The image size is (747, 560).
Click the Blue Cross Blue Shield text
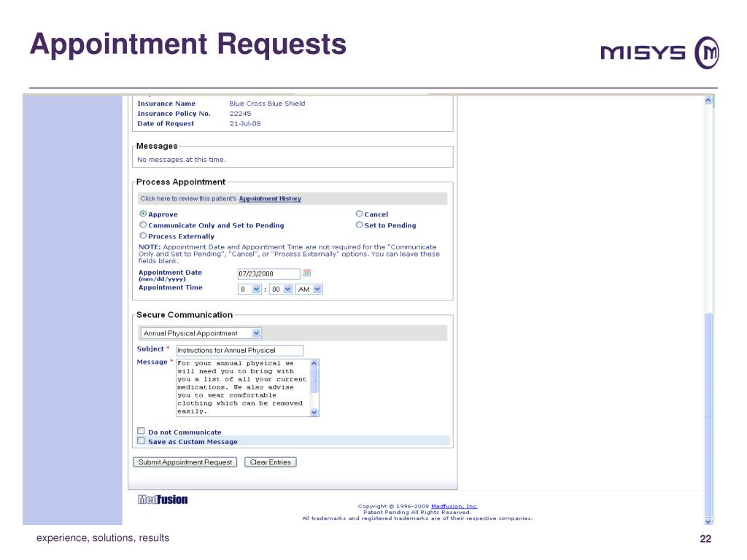267,104
